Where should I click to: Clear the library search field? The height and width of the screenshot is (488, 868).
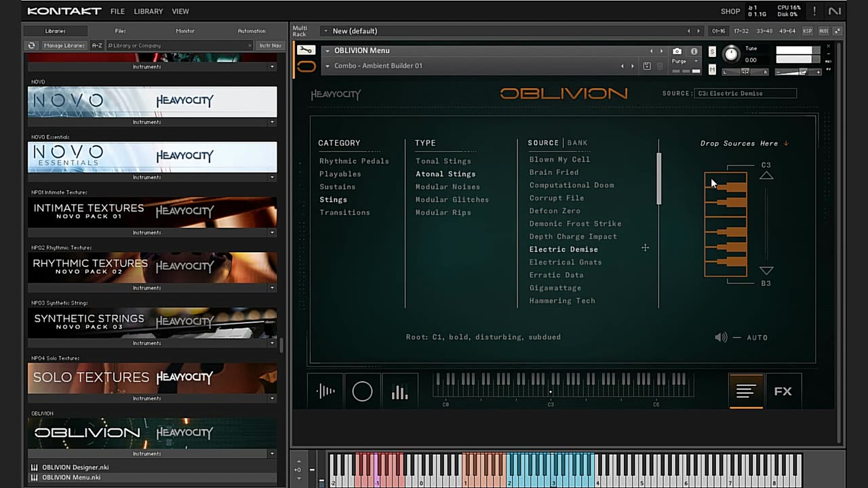pos(250,45)
